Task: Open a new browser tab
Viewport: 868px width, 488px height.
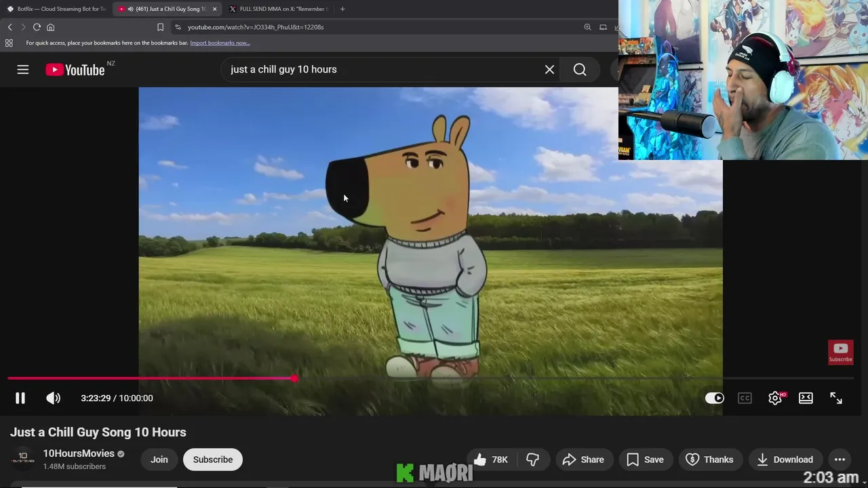Action: 342,9
